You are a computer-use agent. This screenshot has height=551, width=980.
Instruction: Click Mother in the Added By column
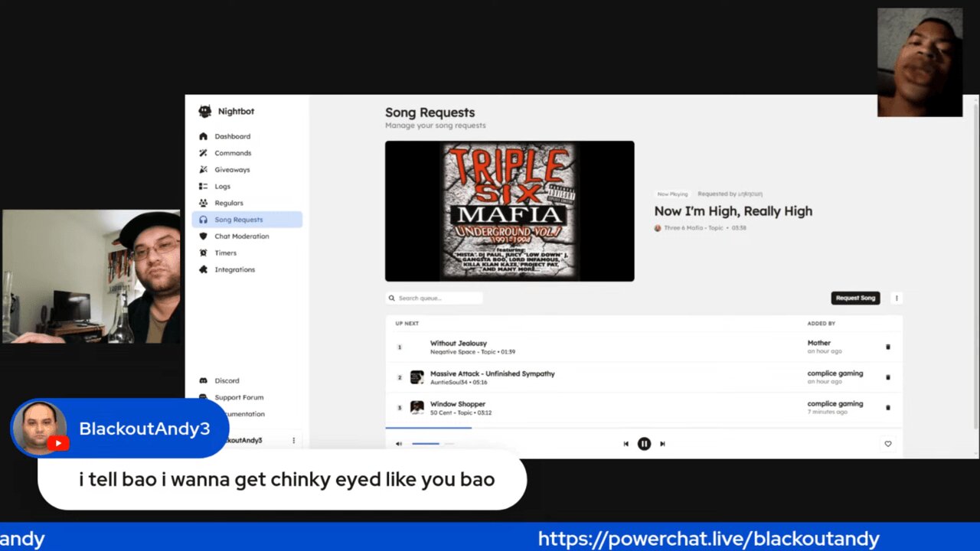tap(818, 343)
